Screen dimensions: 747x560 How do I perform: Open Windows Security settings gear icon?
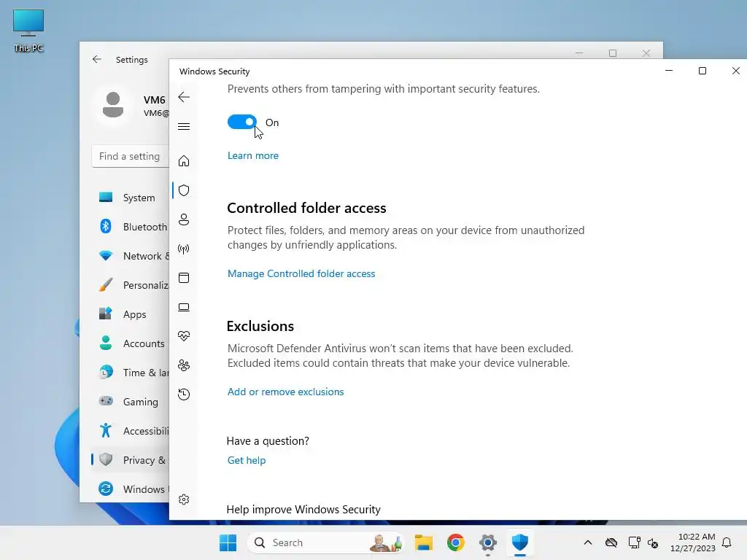point(184,499)
